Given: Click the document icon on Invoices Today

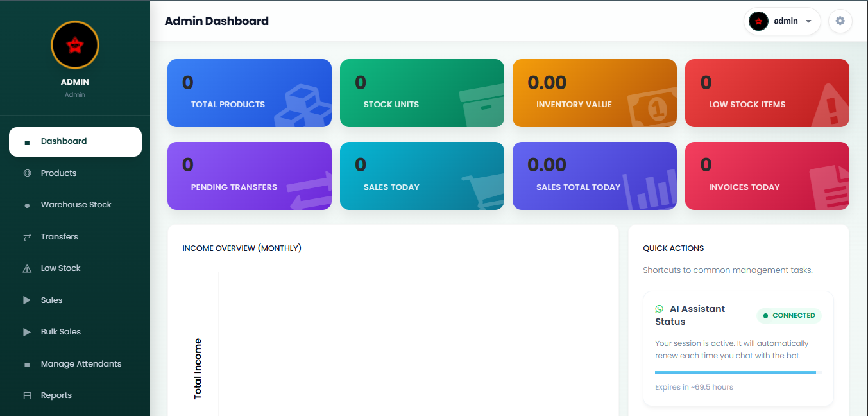Looking at the screenshot, I should (x=830, y=189).
